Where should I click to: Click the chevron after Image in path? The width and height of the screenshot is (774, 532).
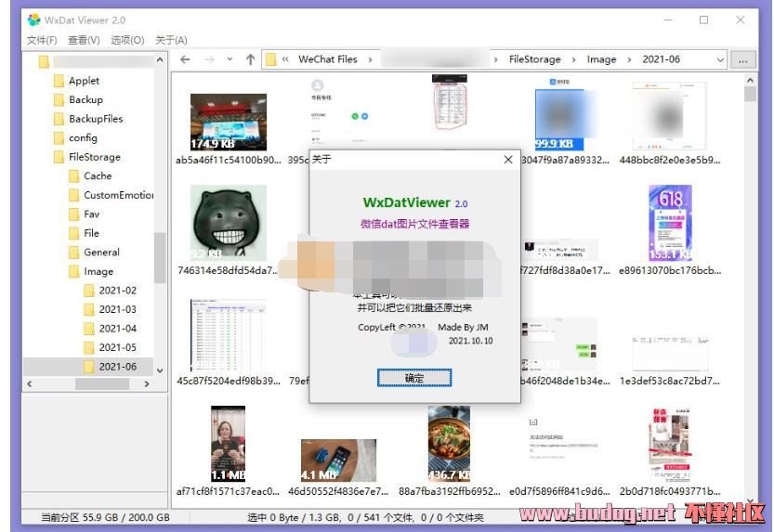click(629, 59)
